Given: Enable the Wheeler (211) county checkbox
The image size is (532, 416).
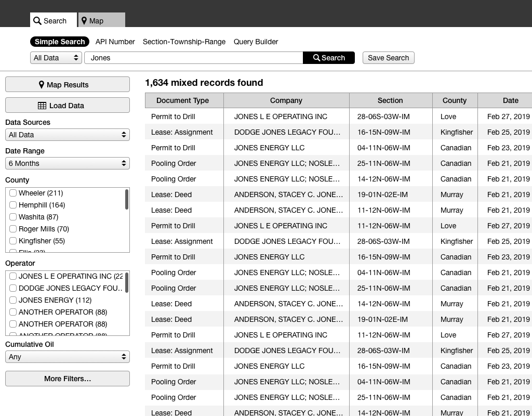Looking at the screenshot, I should coord(12,193).
